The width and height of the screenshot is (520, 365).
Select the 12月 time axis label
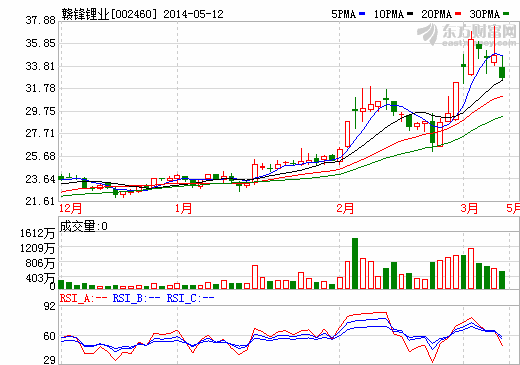pos(71,209)
